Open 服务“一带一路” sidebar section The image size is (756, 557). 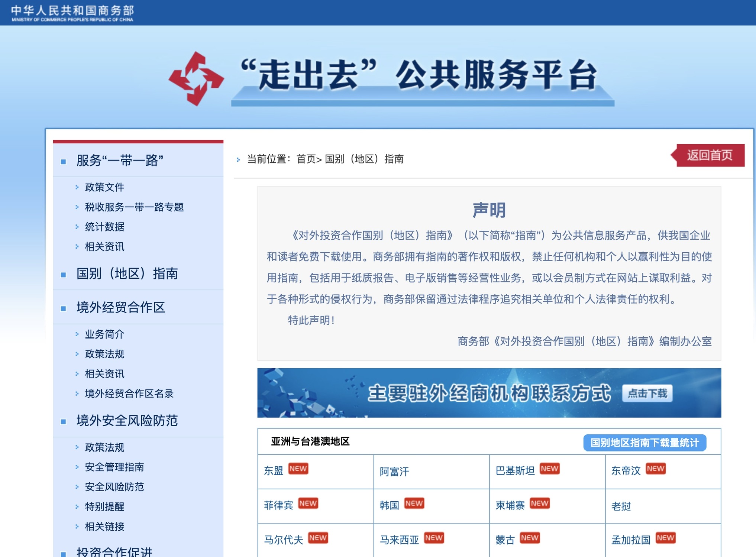[120, 161]
